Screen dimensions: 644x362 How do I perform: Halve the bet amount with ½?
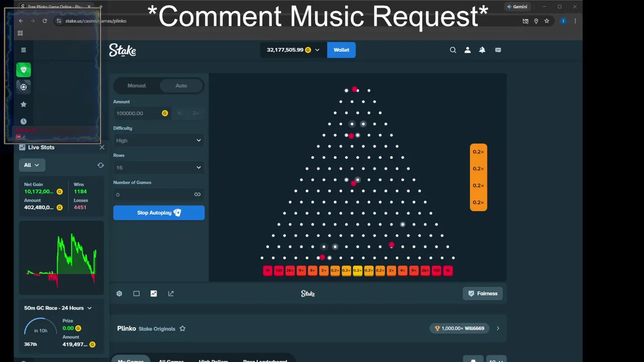pos(180,113)
